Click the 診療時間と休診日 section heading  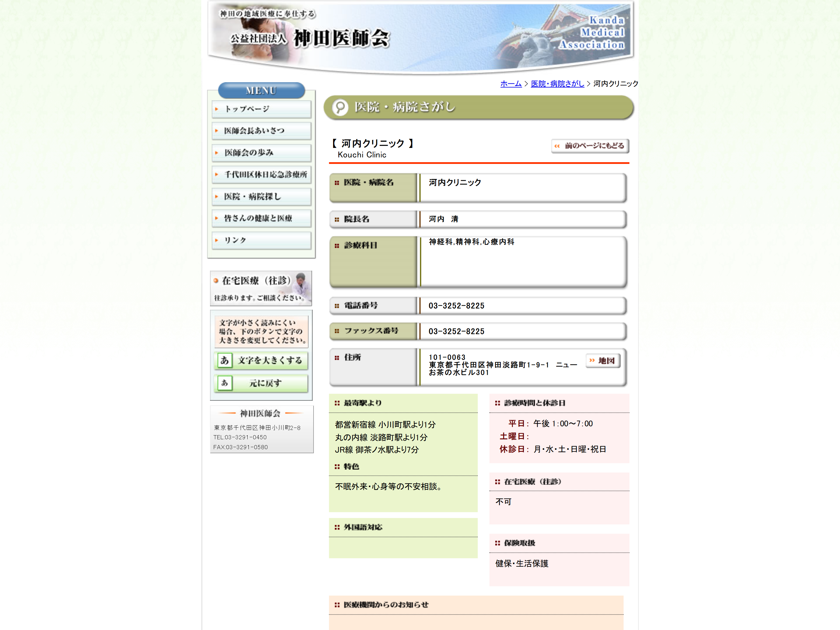535,403
